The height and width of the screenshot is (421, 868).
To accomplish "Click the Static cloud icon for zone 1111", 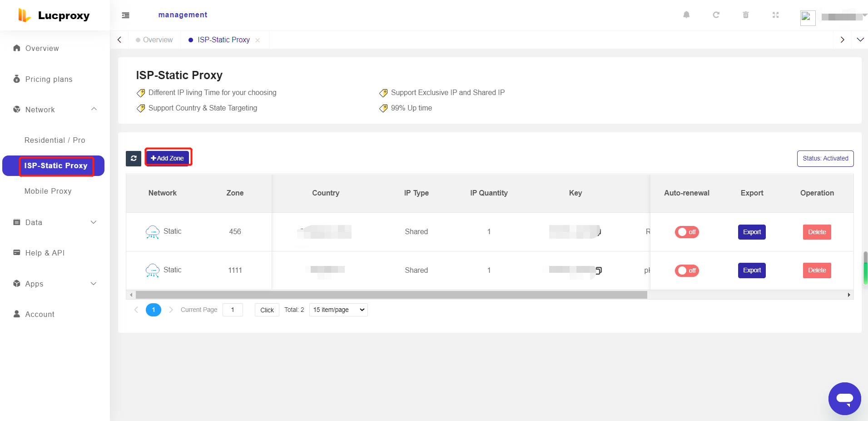I will [153, 271].
